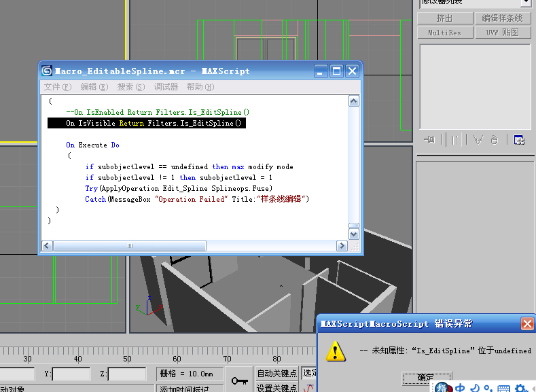Click the 添加时间标记 field
Screen dimensions: 536x392
tap(190, 388)
